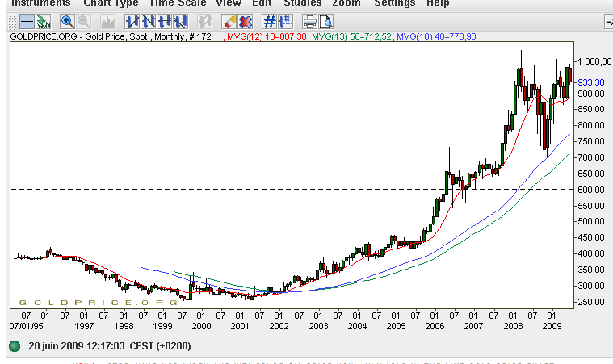This screenshot has height=364, width=613.
Task: Open the Instruments menu
Action: point(40,3)
